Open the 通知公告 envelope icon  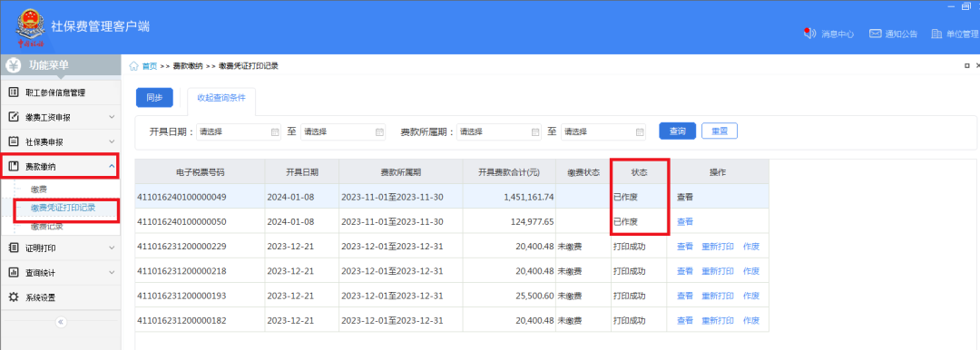click(x=875, y=34)
